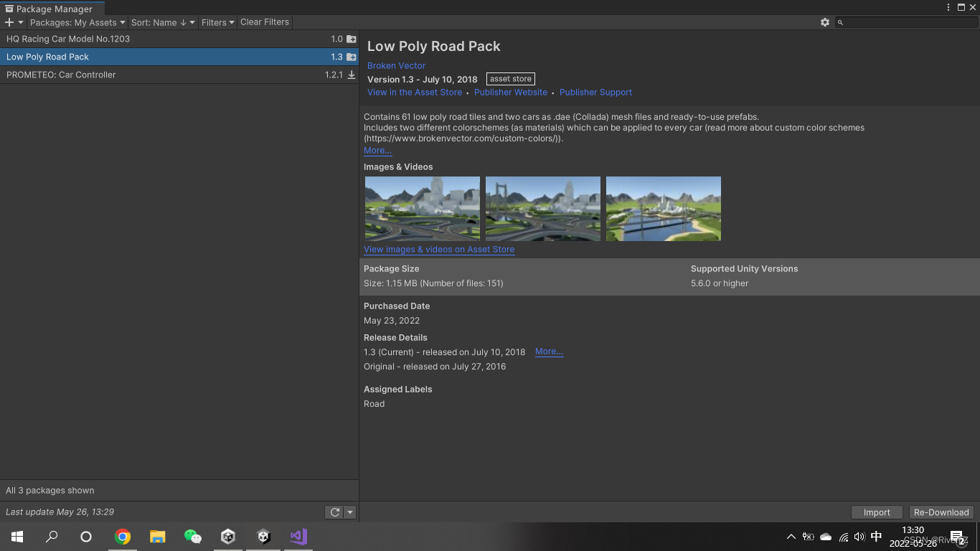Click 'Version 1.3 - July 10, 2018' text

tap(423, 80)
